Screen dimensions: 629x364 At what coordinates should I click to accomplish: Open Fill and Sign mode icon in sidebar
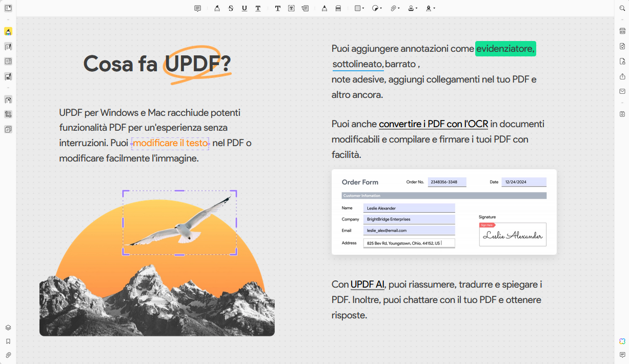(x=8, y=76)
